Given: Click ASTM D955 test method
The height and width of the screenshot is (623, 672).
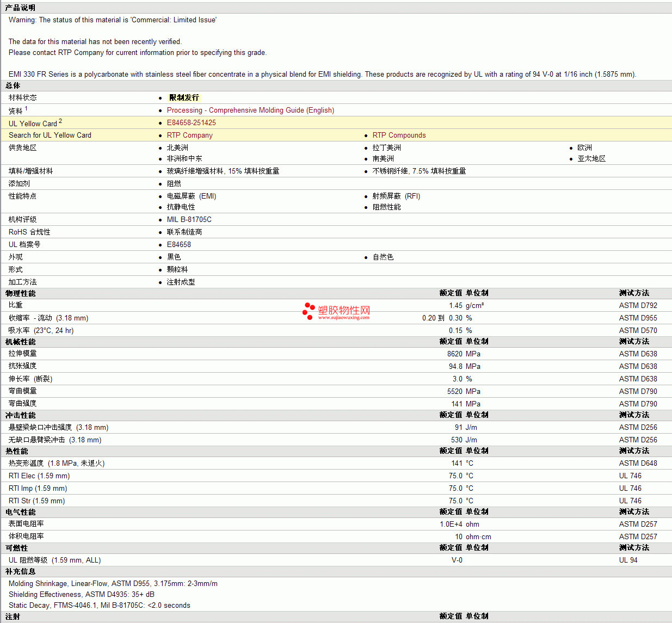Looking at the screenshot, I should point(638,318).
